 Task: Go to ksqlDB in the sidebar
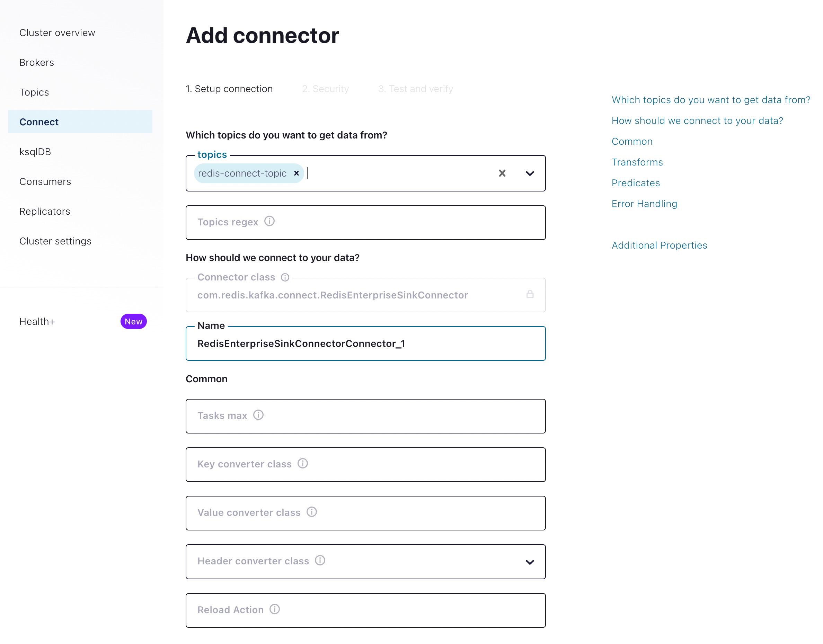tap(35, 152)
